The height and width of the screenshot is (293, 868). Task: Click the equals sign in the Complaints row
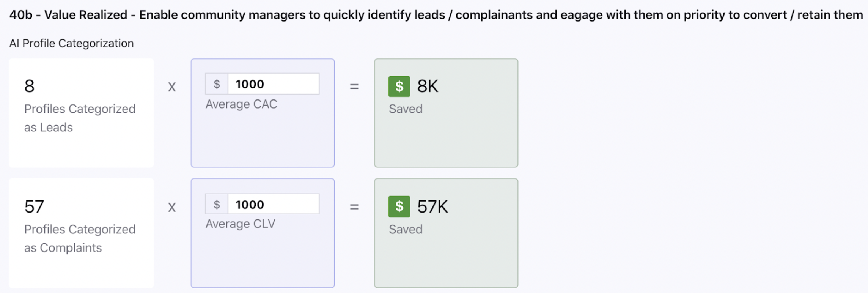354,207
